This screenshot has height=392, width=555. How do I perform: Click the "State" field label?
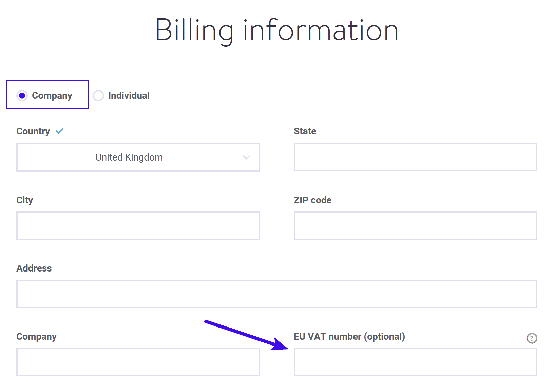305,131
